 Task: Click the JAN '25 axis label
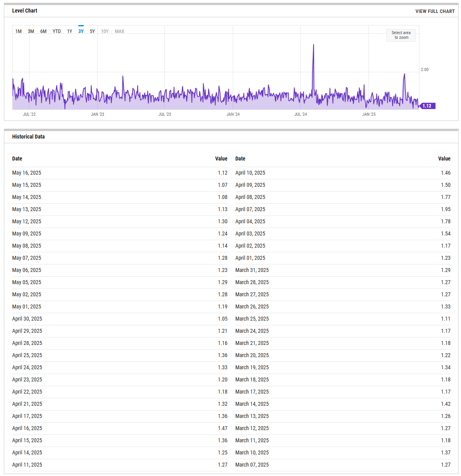[x=369, y=115]
